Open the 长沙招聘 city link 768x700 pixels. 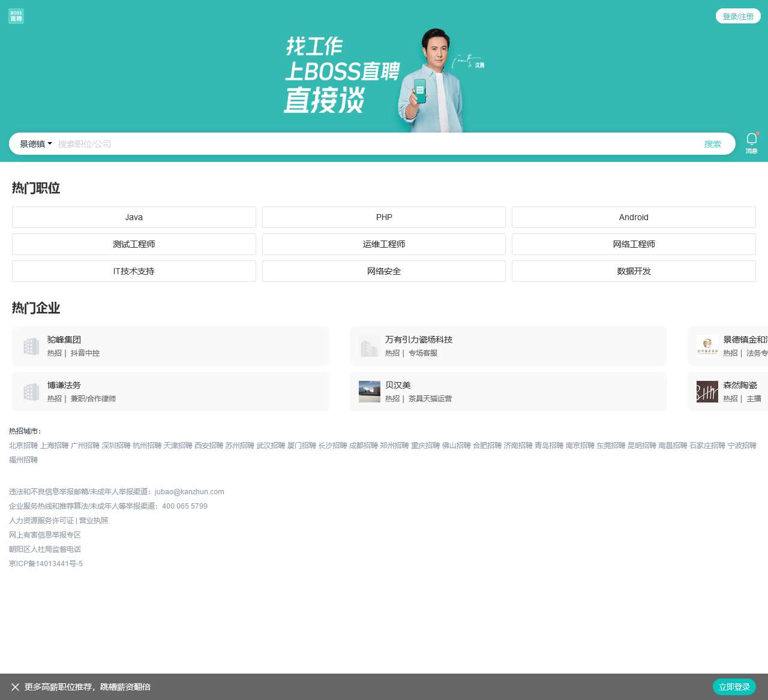tap(332, 446)
